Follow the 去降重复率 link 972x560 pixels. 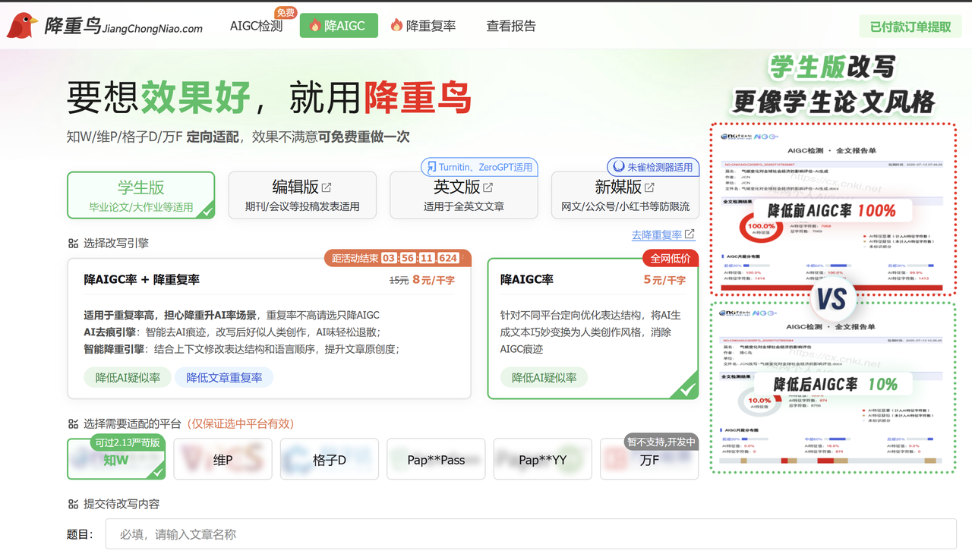(x=663, y=234)
